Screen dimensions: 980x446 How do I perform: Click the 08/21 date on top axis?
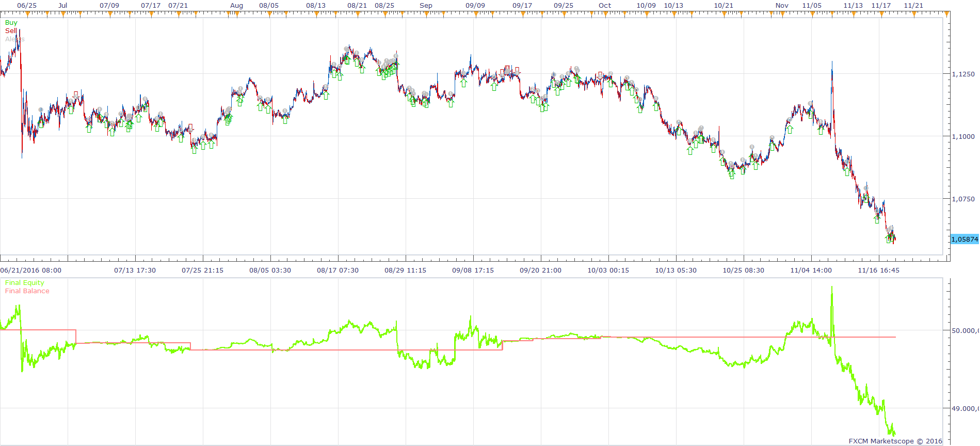tap(357, 6)
